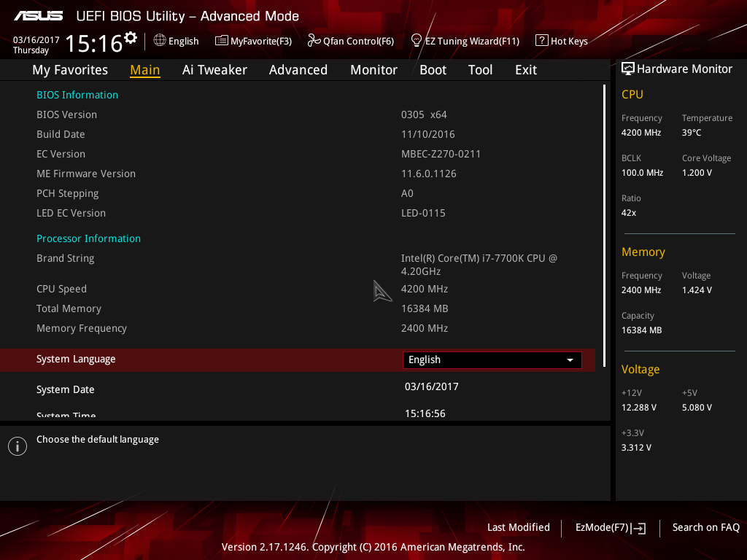Viewport: 747px width, 560px height.
Task: Go to the Advanced tab
Action: 298,70
